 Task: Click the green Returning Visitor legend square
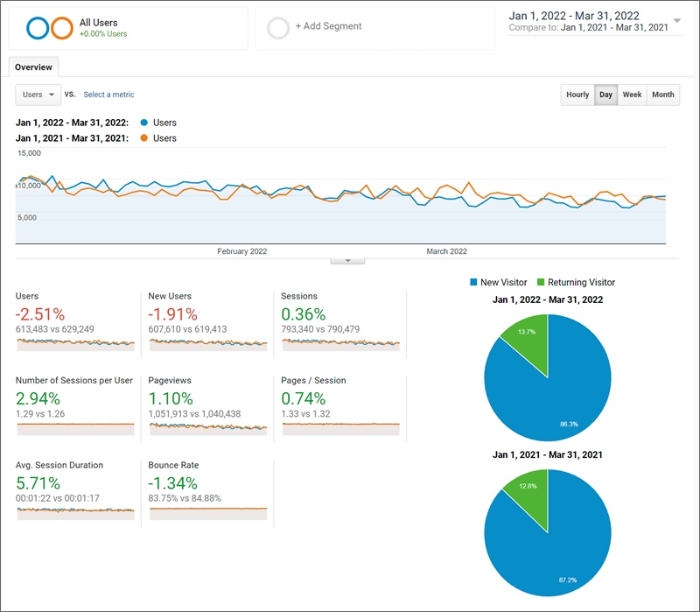tap(541, 282)
